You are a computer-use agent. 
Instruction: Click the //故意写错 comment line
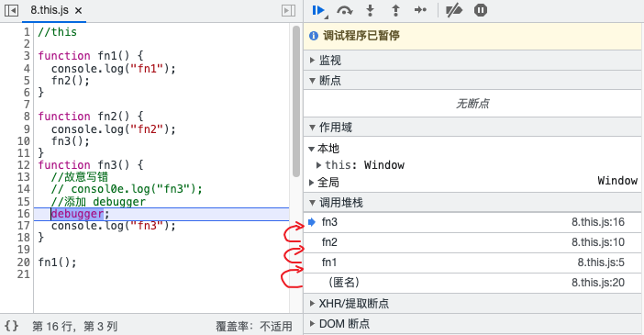(x=80, y=177)
